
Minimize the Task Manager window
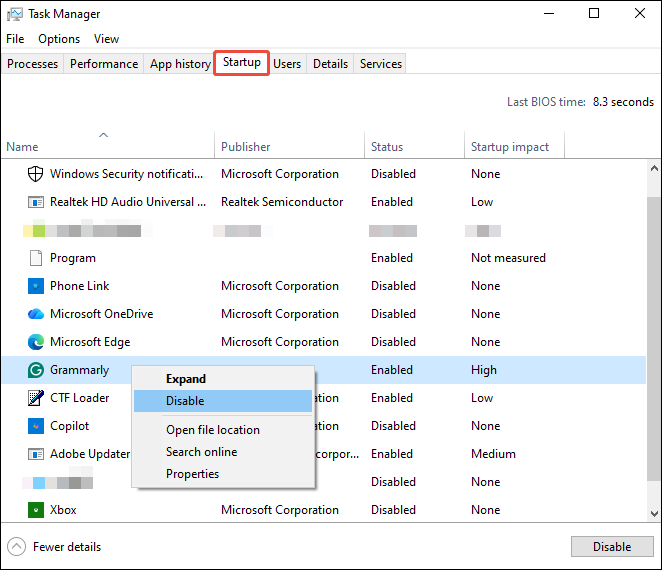[549, 14]
